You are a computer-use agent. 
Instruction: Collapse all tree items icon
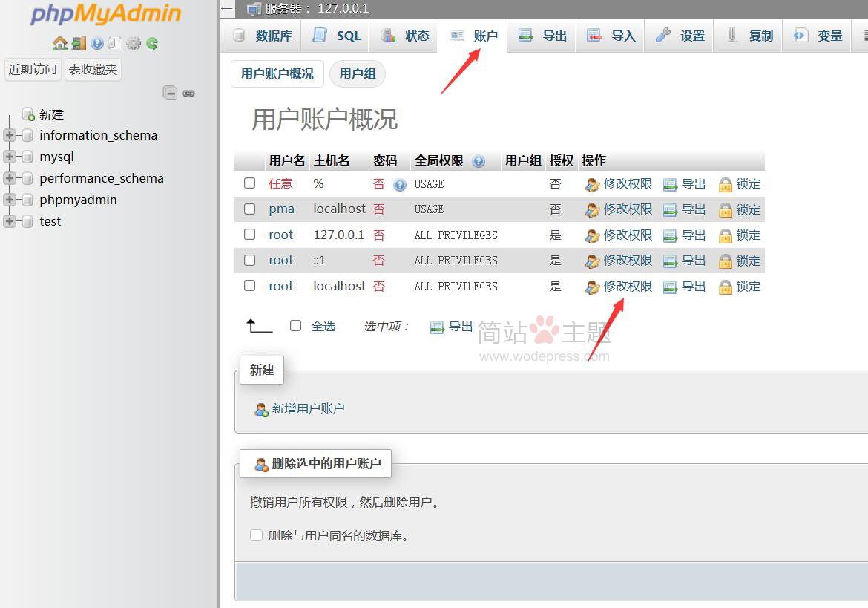click(x=171, y=93)
